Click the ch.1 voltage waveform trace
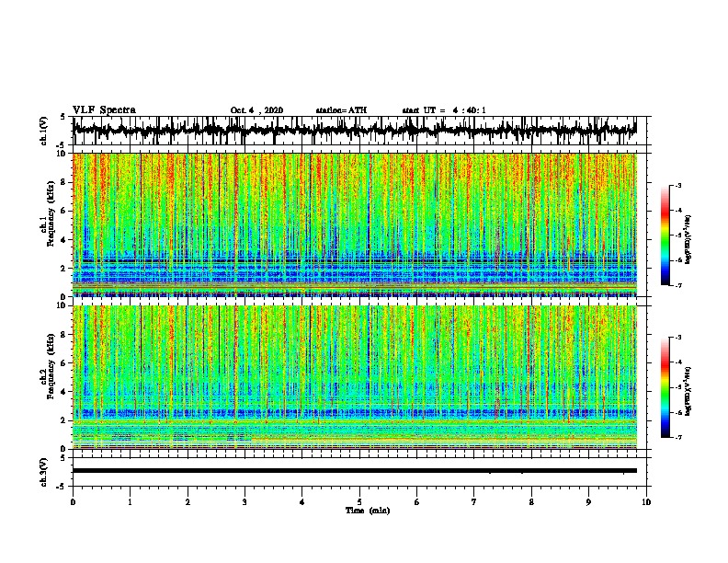The image size is (728, 563). [354, 130]
